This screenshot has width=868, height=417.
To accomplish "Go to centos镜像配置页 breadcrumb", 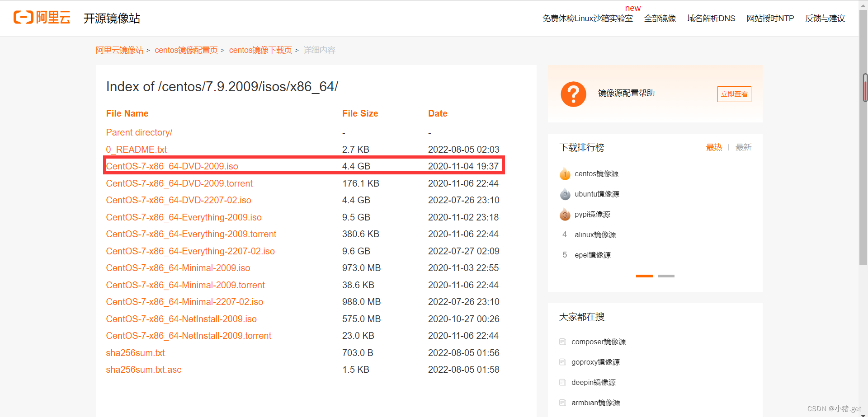I will point(186,50).
